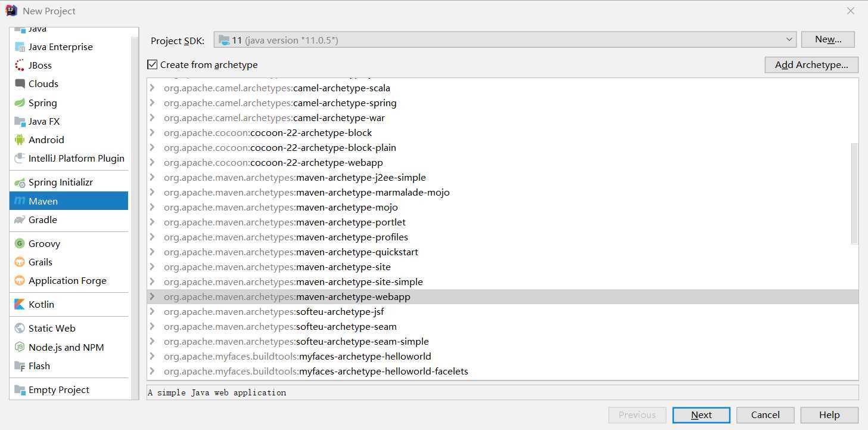Click the Maven 'm' icon

click(x=20, y=202)
